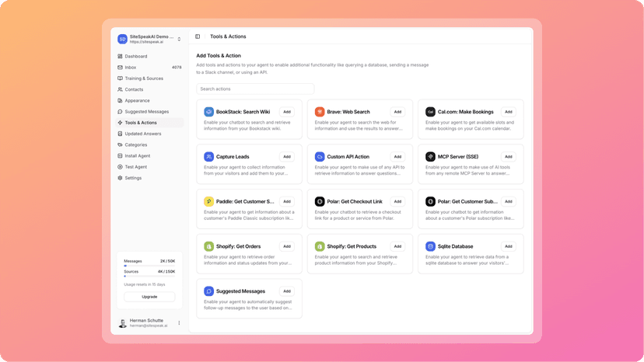Click the Inbox envelope icon

tap(120, 68)
